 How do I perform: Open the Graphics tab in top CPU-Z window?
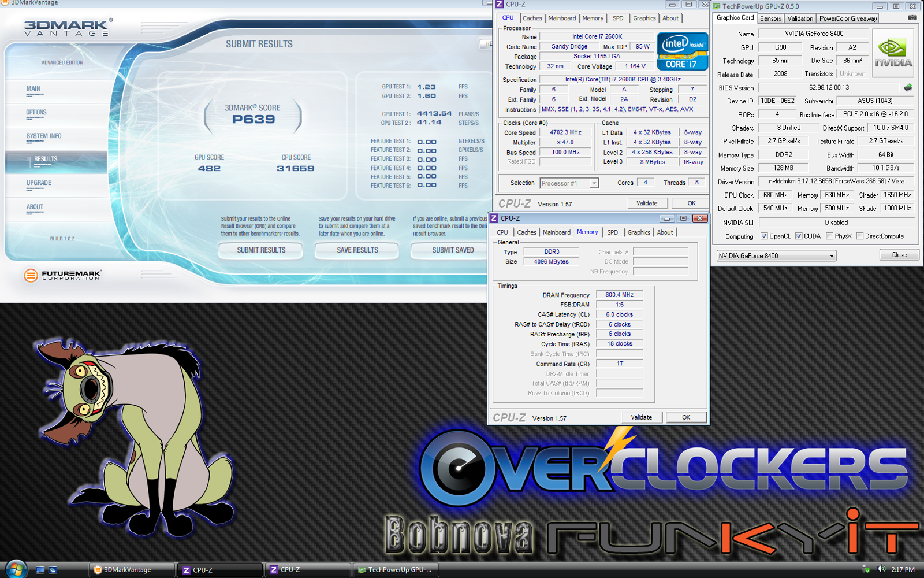(x=644, y=18)
